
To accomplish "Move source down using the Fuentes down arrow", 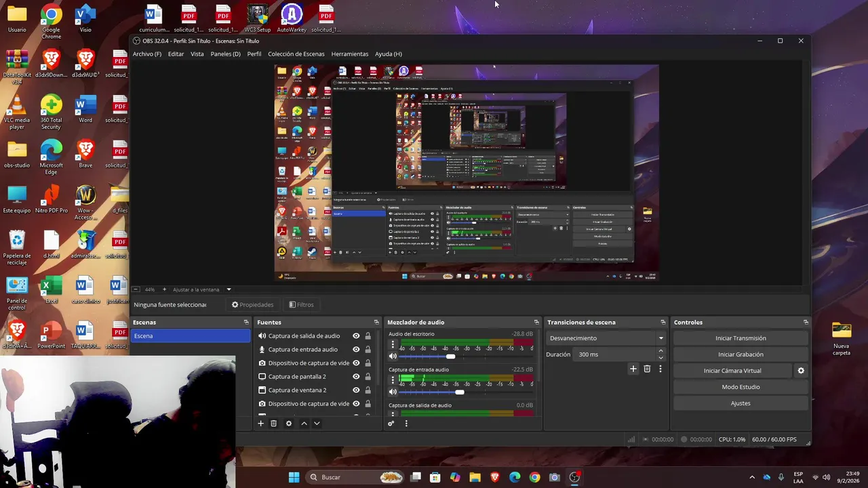I will tap(317, 424).
